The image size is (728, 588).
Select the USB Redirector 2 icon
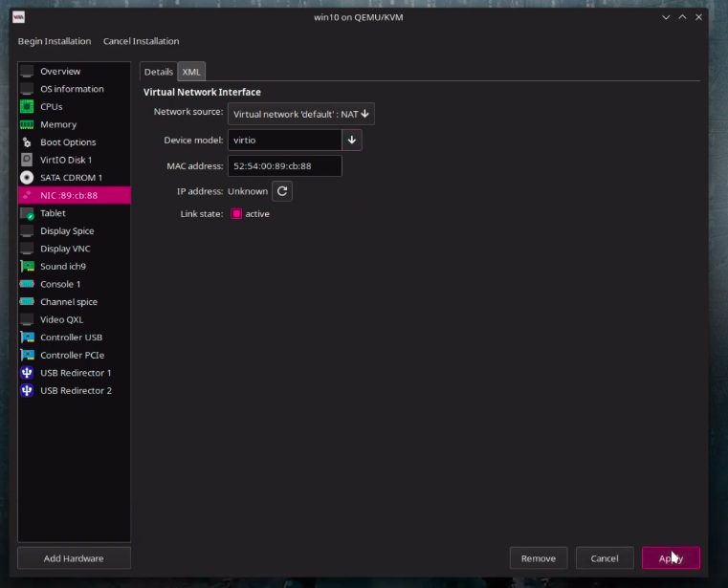(x=27, y=391)
